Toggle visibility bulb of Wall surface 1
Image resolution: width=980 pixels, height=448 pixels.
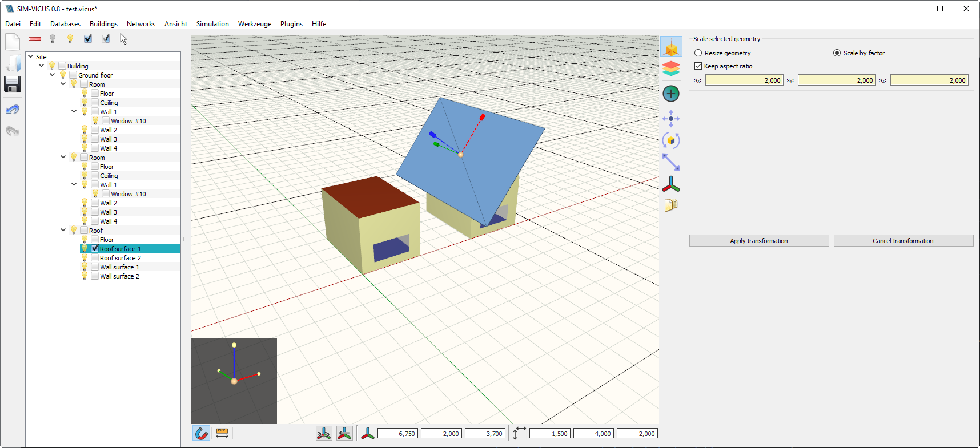85,267
